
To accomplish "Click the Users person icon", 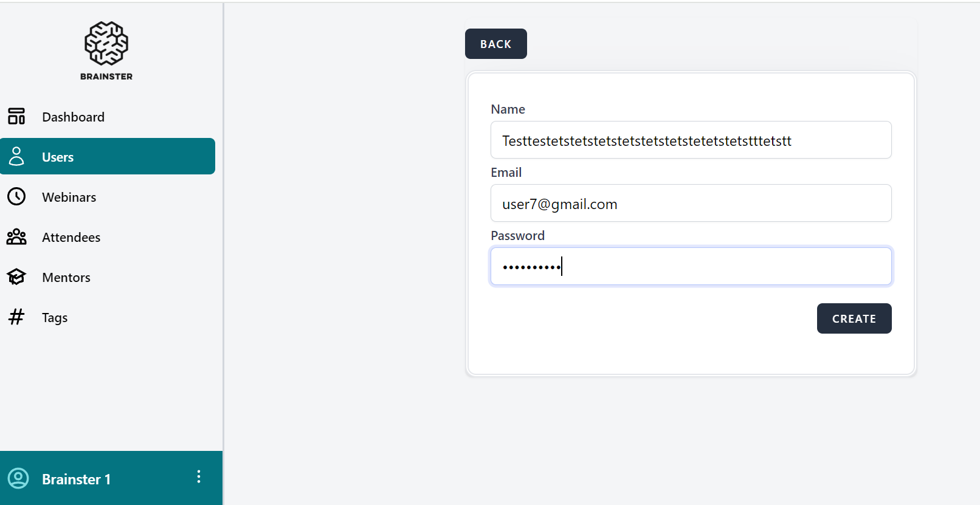I will (16, 156).
